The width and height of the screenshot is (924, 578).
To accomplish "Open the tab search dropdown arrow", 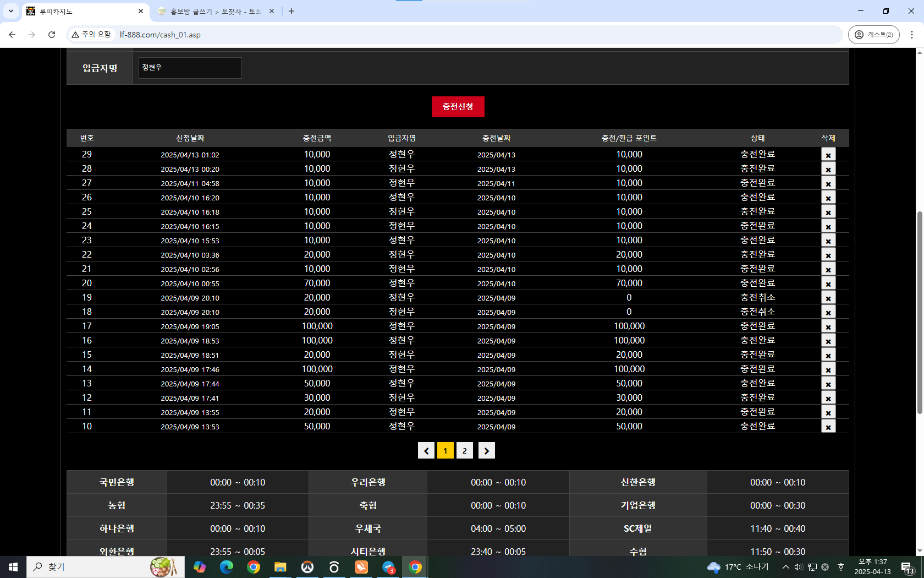I will (10, 11).
